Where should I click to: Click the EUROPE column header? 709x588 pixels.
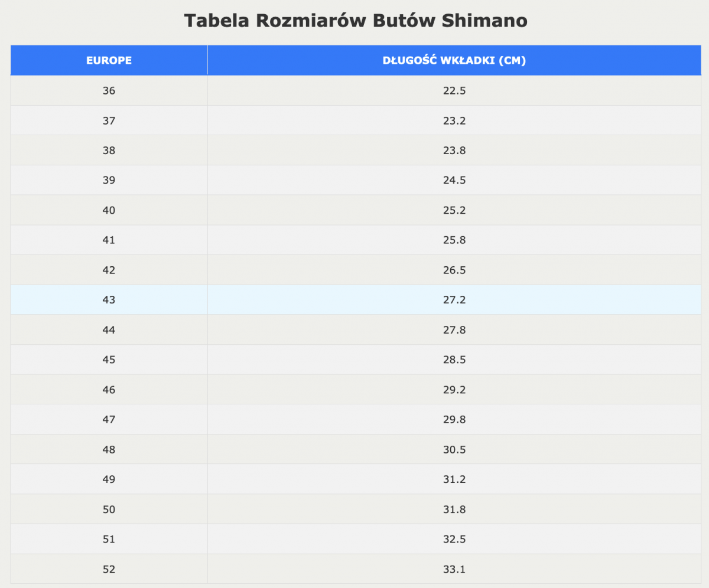pos(109,60)
